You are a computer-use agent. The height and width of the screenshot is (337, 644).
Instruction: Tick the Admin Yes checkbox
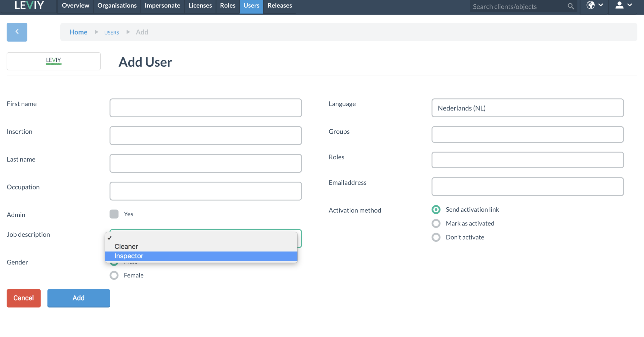[x=114, y=214]
